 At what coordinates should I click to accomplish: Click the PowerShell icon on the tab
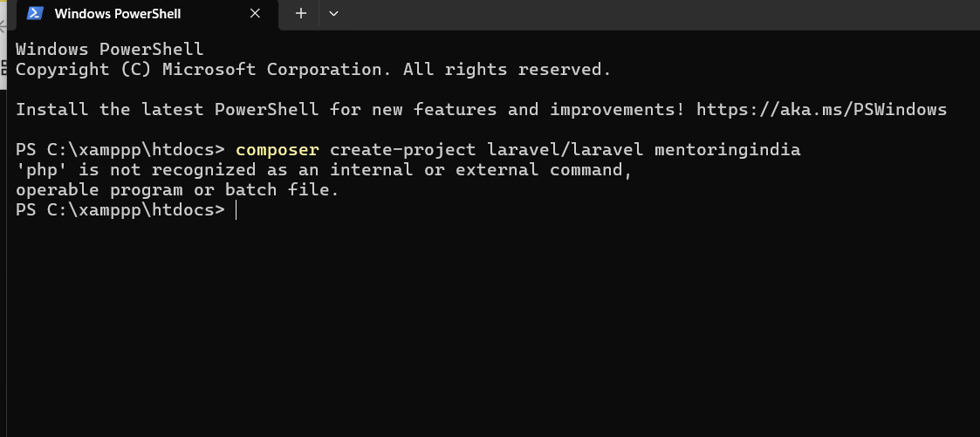point(36,14)
